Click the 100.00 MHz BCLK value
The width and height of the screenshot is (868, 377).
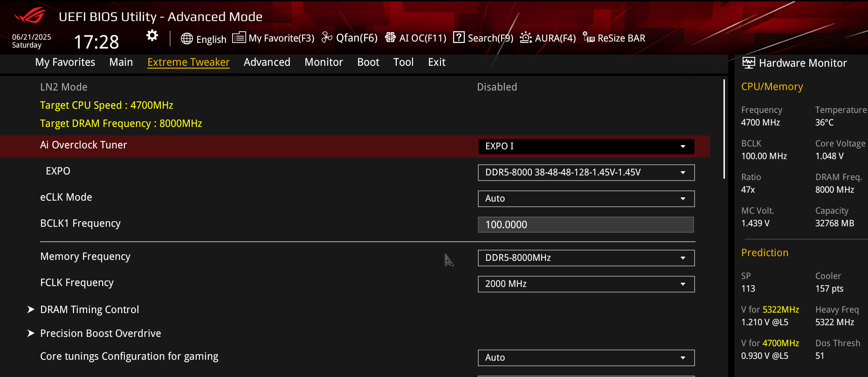764,156
